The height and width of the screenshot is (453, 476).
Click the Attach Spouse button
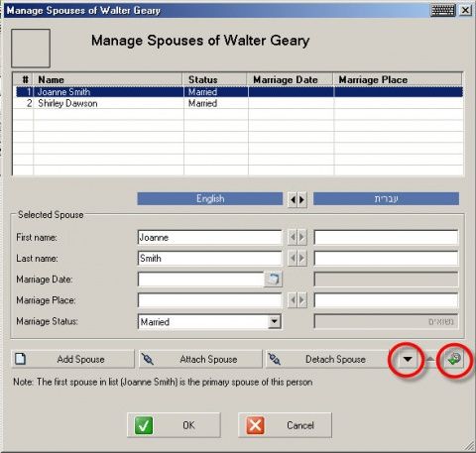click(200, 359)
